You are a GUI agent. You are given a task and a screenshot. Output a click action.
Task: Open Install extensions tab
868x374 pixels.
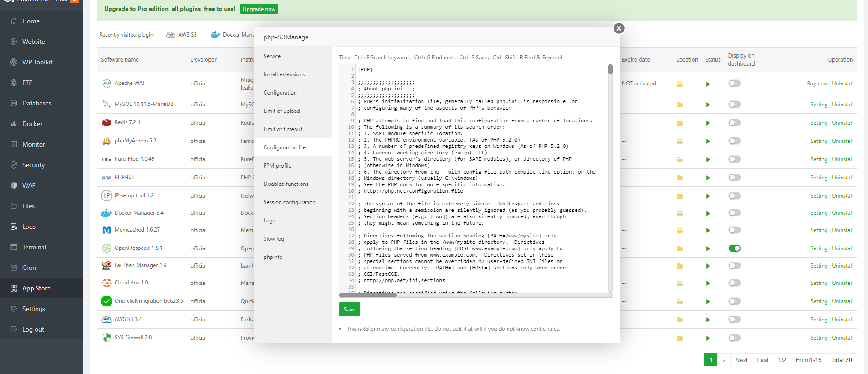[293, 74]
